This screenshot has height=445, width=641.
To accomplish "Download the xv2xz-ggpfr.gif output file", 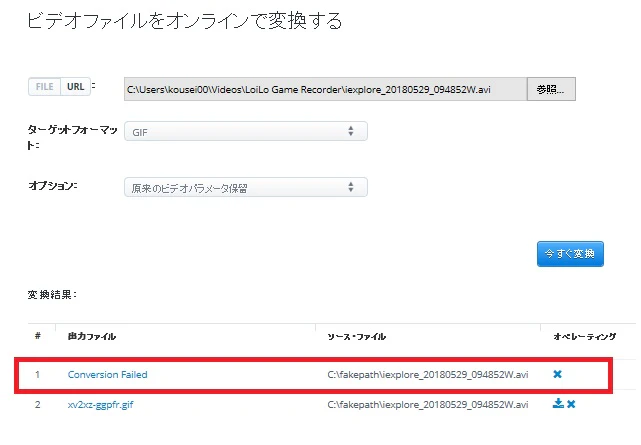I will coord(558,404).
